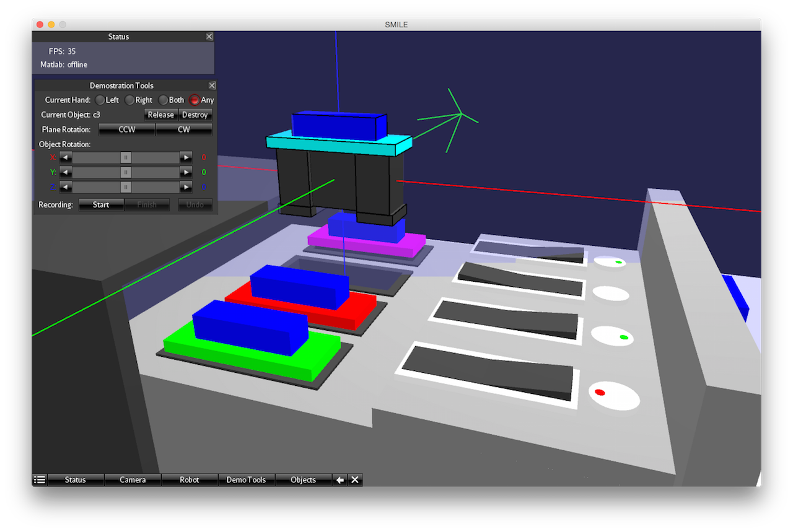Screen dimensions: 793x532
Task: Open the Camera tab in bottom bar
Action: pyautogui.click(x=133, y=480)
